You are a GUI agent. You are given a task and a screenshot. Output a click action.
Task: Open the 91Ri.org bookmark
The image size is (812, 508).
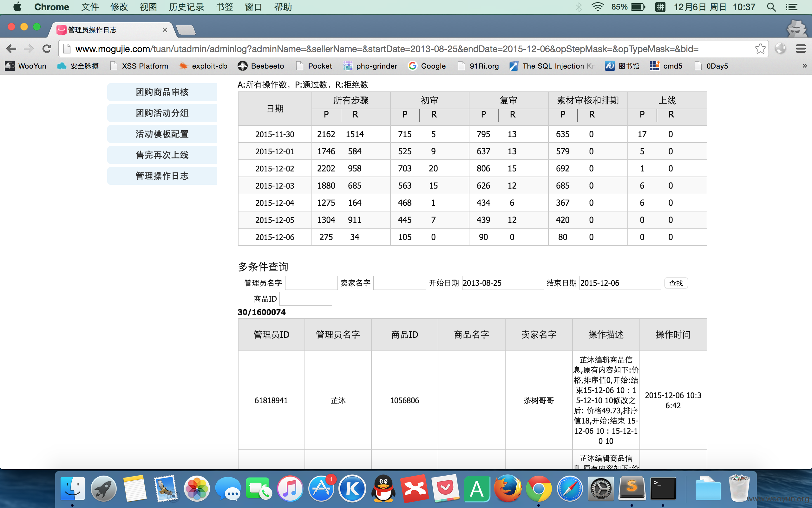click(478, 66)
